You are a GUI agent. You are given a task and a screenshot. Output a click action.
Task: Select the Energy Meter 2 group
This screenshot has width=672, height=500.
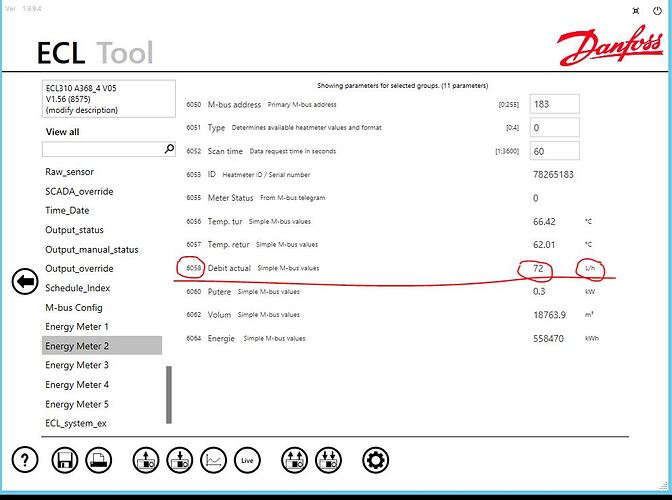102,346
